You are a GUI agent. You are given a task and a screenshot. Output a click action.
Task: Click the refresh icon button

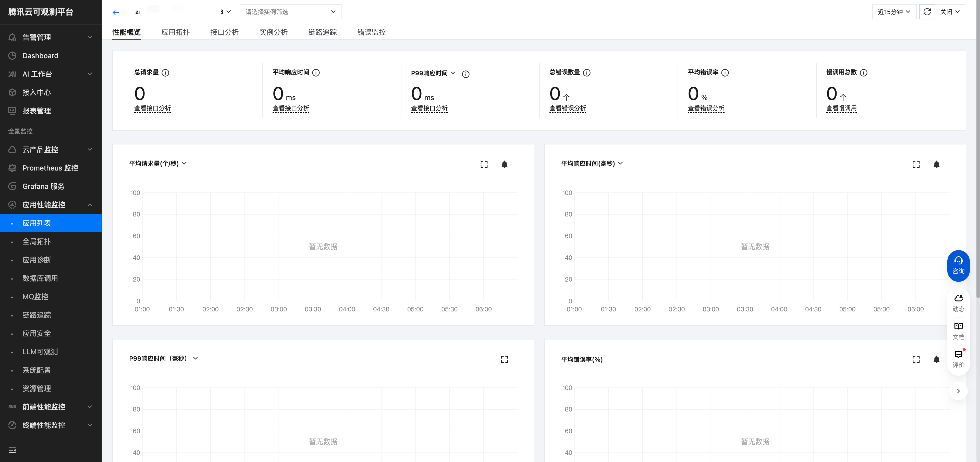(927, 12)
